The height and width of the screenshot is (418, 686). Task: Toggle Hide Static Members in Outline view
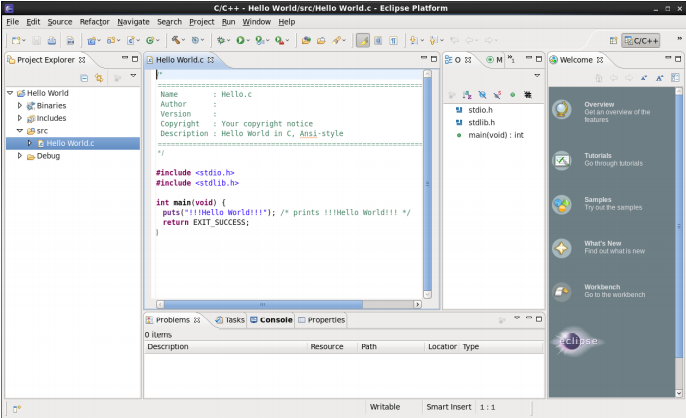pos(497,95)
